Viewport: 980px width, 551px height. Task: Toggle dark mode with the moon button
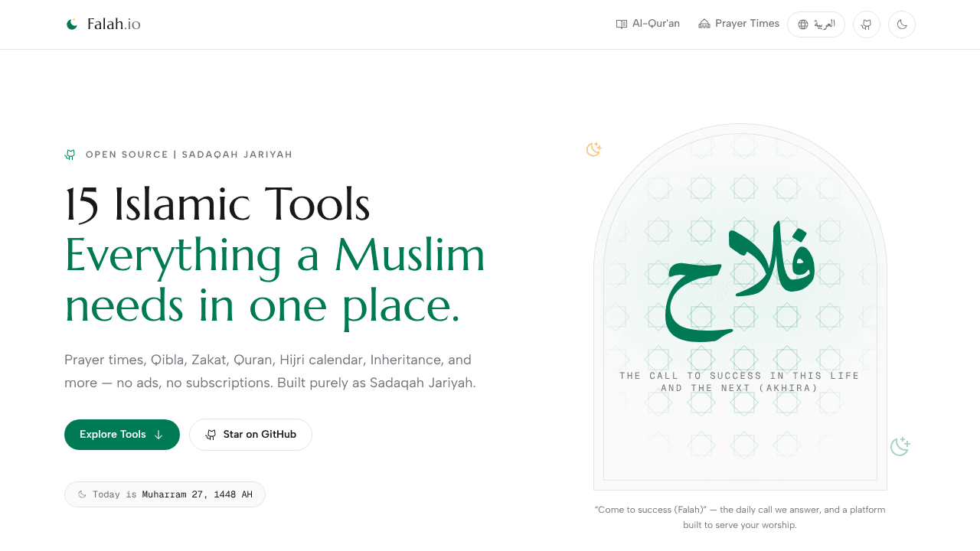tap(902, 24)
